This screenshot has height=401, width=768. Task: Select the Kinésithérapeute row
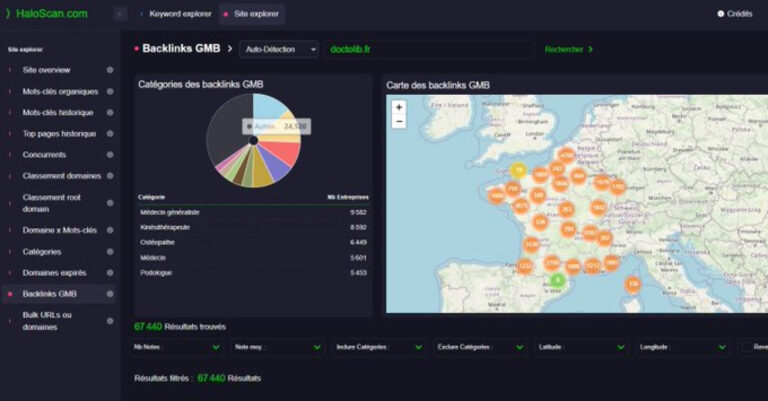click(253, 228)
